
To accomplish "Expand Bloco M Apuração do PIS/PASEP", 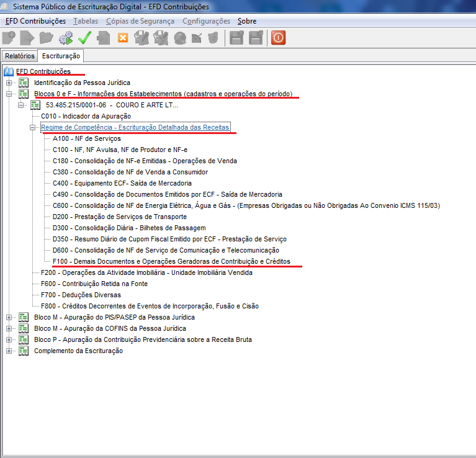I will 9,317.
